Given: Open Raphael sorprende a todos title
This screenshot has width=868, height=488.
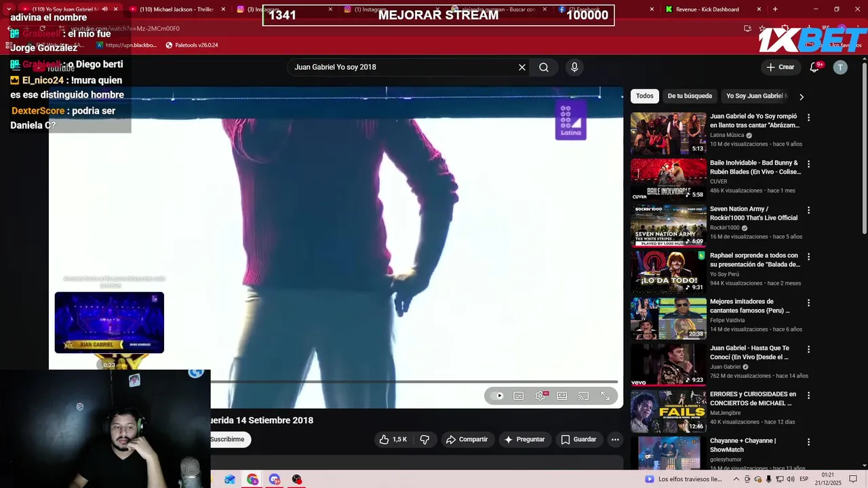Looking at the screenshot, I should point(755,260).
